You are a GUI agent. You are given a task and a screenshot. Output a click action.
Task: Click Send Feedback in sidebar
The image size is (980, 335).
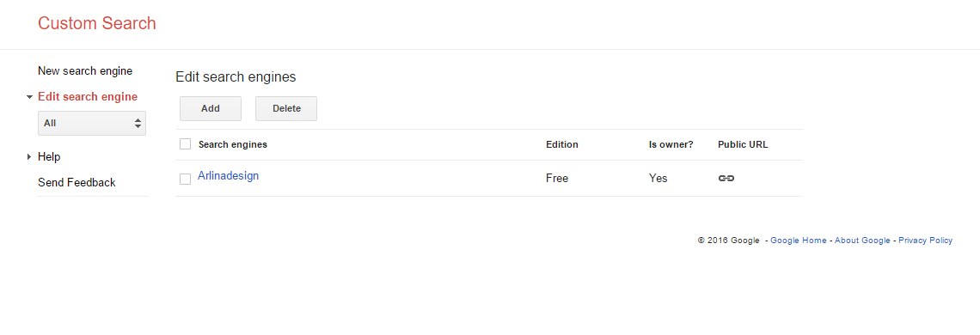[77, 182]
